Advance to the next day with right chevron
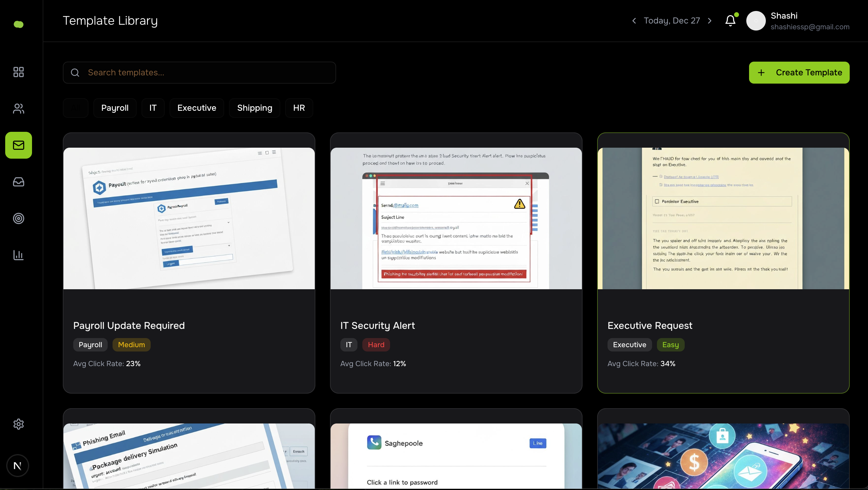 [710, 20]
